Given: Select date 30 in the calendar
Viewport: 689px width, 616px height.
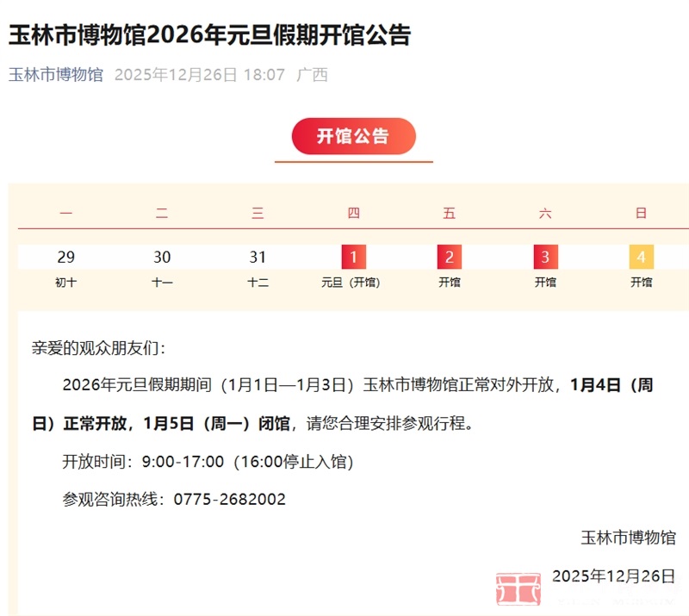Looking at the screenshot, I should [162, 257].
